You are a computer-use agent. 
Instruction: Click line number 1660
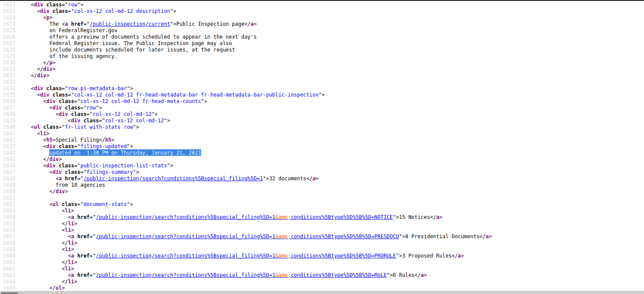click(9, 256)
